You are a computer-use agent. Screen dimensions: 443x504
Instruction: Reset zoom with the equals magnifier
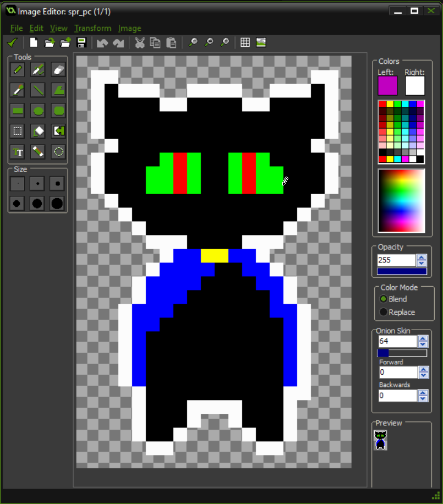point(209,42)
